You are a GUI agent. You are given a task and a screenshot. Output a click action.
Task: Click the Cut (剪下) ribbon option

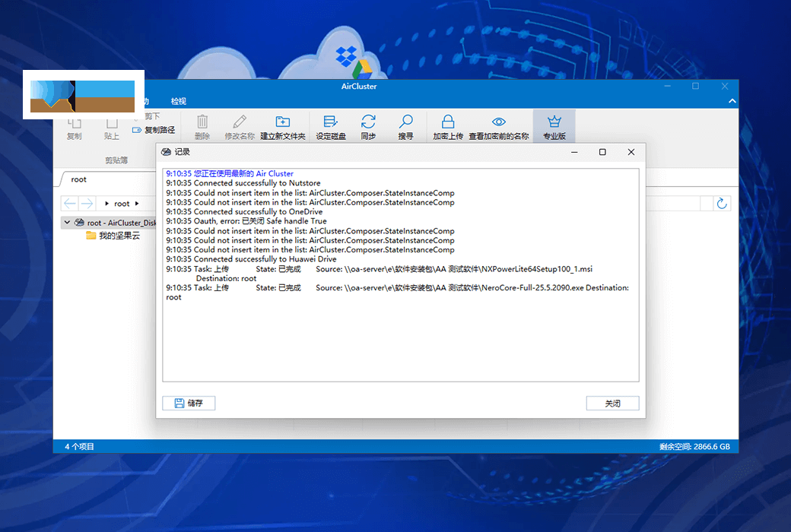click(x=152, y=116)
